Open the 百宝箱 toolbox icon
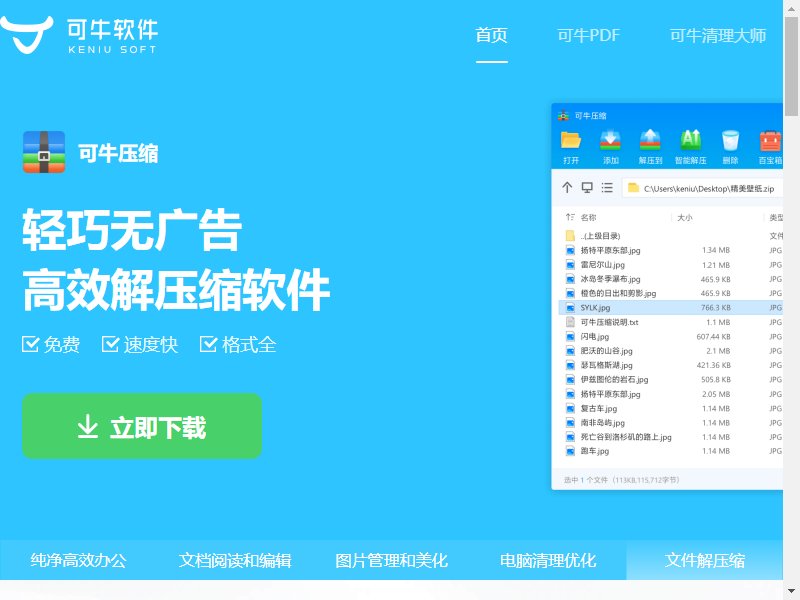The image size is (800, 600). [x=770, y=141]
